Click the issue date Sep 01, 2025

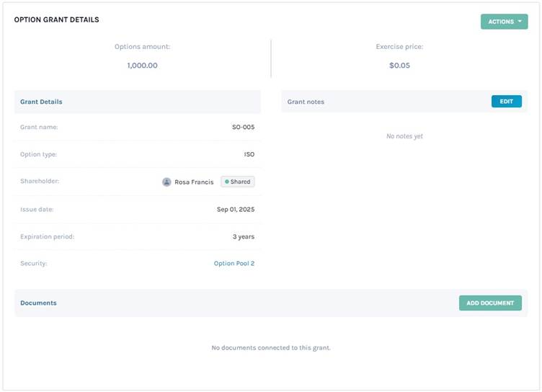pos(235,210)
